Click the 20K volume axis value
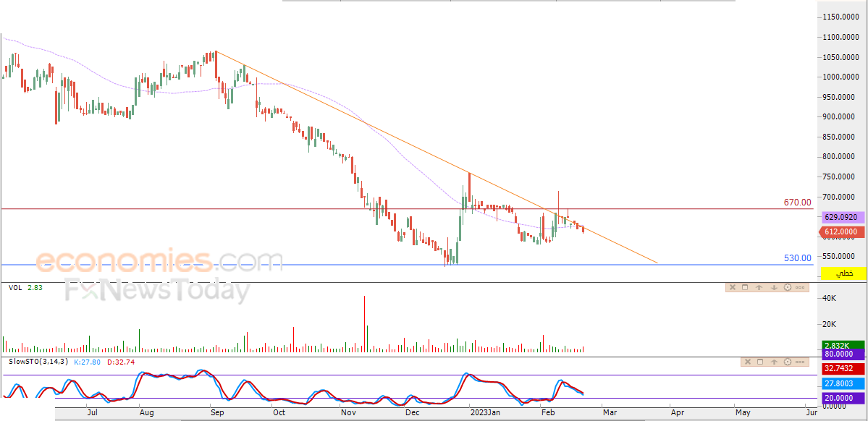Viewport: 868px width, 421px height. 829,323
